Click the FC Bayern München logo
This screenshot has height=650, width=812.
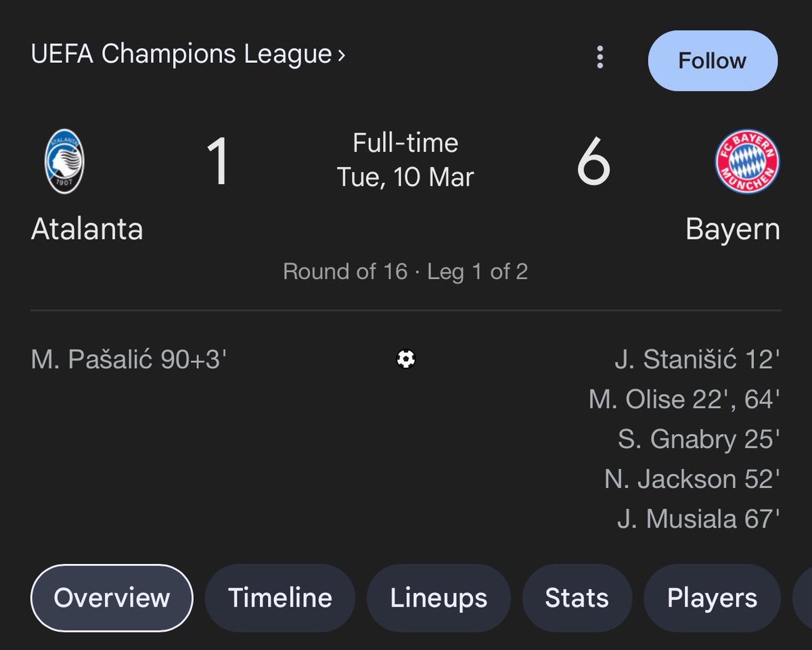point(747,162)
